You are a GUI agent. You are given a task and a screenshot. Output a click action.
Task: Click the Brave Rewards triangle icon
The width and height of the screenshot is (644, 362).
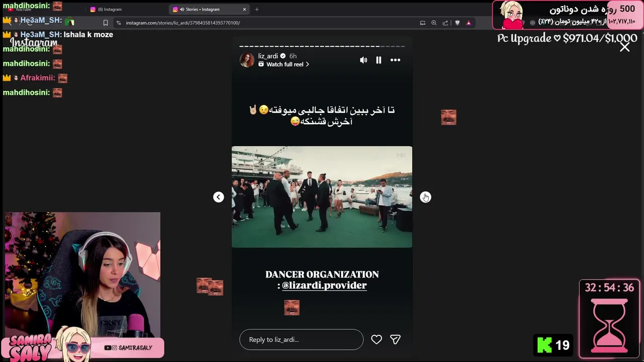click(x=468, y=23)
